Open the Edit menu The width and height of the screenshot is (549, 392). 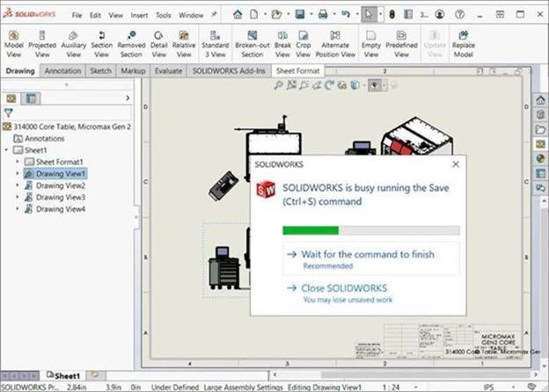coord(95,15)
